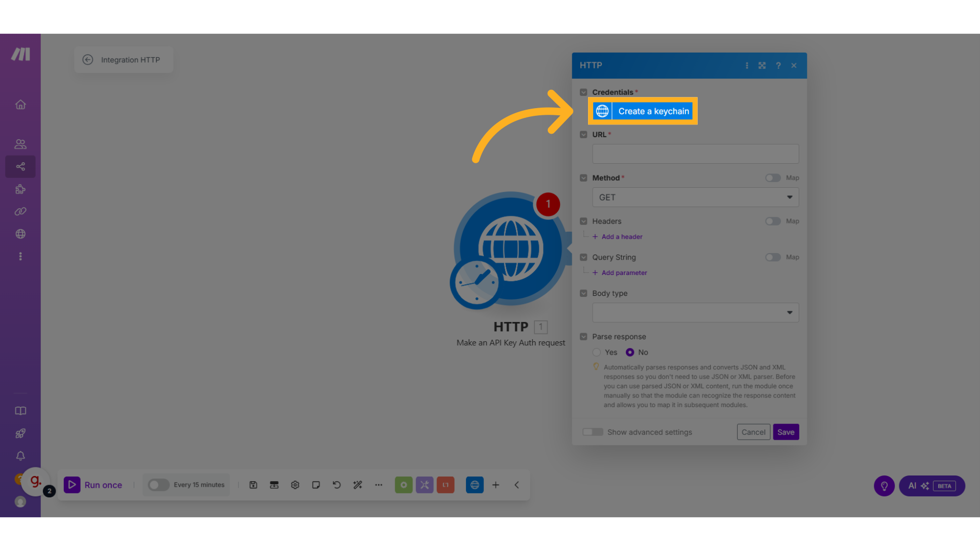
Task: Open the notifications bell icon in the sidebar
Action: coord(20,456)
